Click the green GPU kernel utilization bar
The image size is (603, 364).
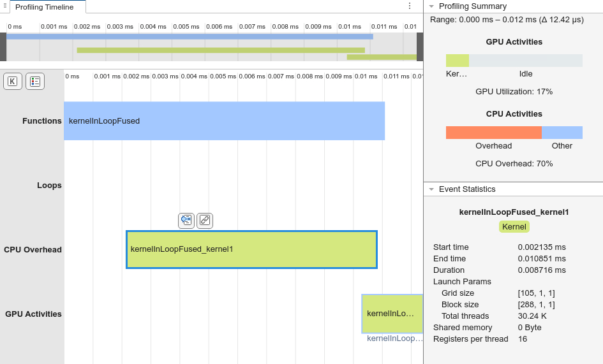[457, 61]
